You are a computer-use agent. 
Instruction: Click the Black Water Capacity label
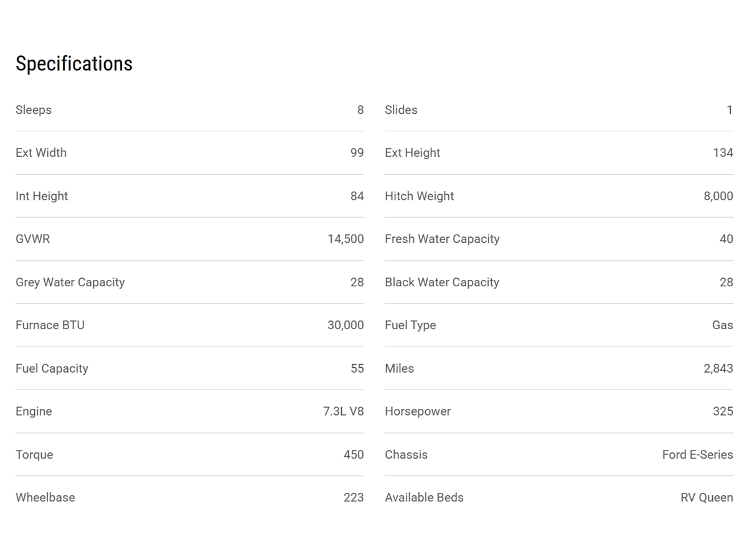(442, 282)
